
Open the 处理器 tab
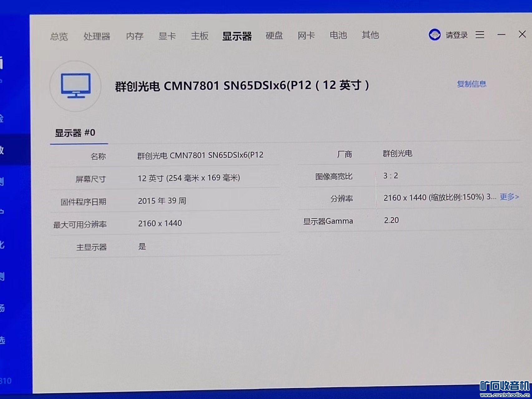[97, 36]
